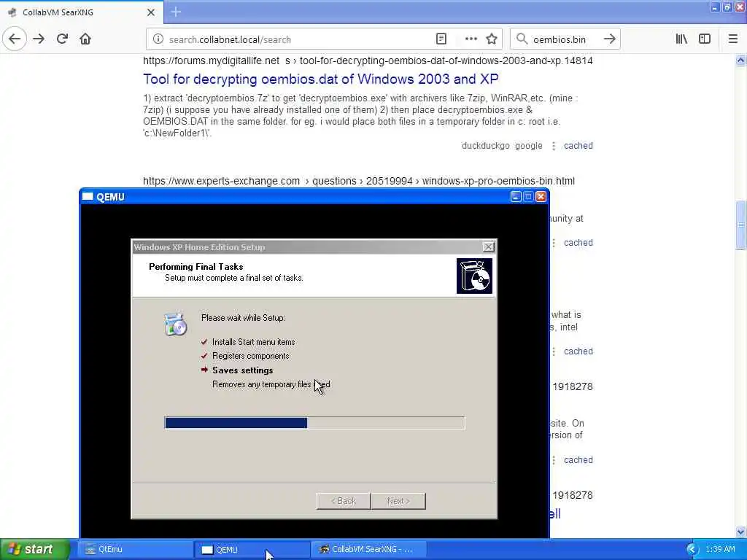Click the 'Saves settings' current step
The image size is (747, 560).
(242, 370)
